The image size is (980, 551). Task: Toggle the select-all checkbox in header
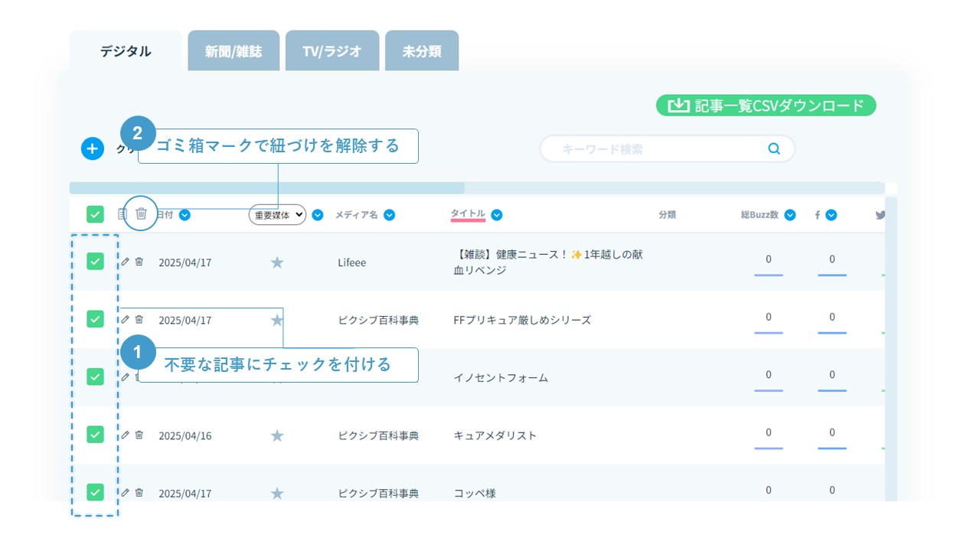[95, 215]
